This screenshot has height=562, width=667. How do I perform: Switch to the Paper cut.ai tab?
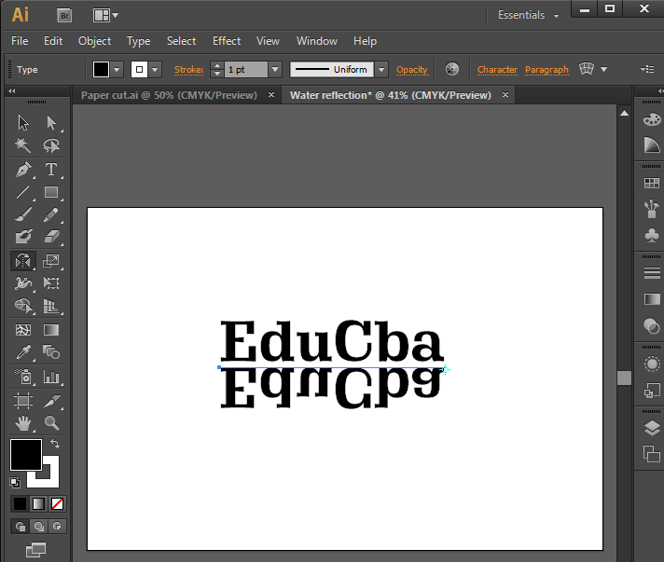[169, 95]
